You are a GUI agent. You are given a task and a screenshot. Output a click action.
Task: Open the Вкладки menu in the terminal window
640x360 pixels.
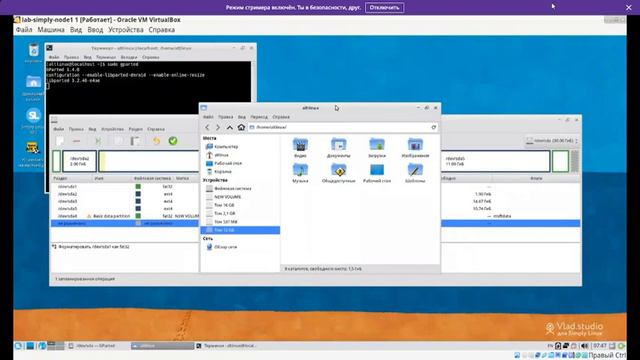[x=129, y=57]
